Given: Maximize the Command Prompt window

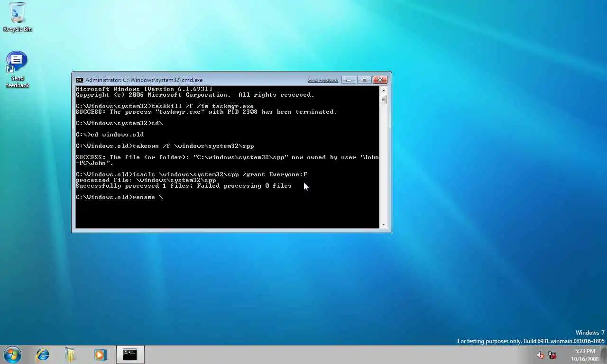Looking at the screenshot, I should click(x=364, y=80).
